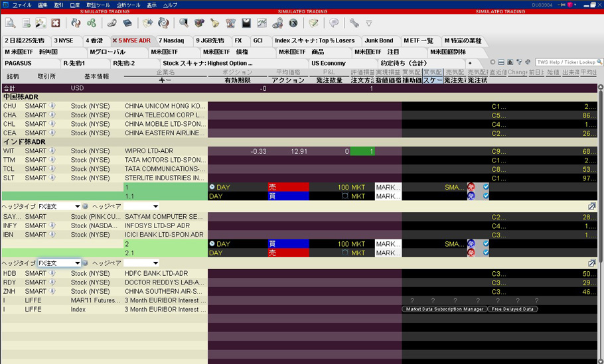The width and height of the screenshot is (604, 364).
Task: Click the MARK... cell on order row 1
Action: point(388,187)
